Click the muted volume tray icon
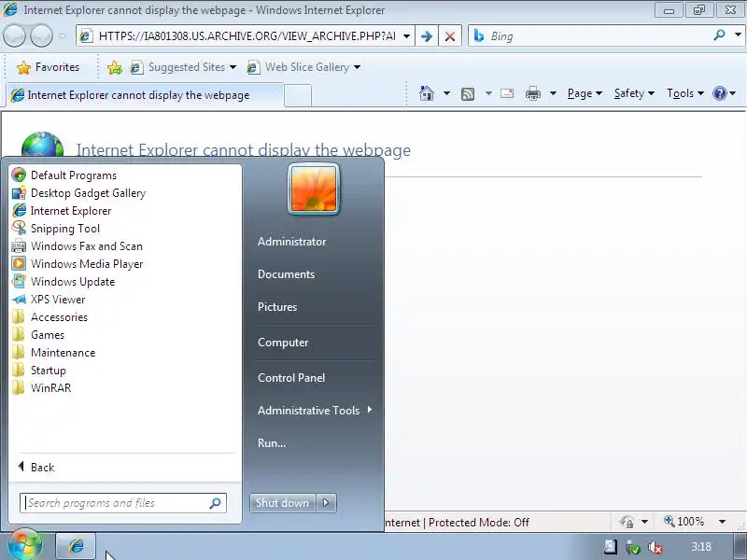This screenshot has height=560, width=747. point(655,548)
